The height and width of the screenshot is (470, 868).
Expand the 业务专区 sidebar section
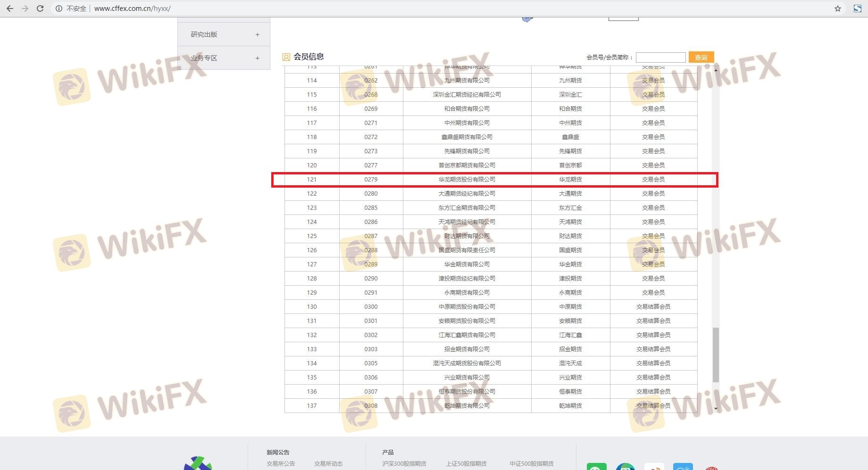tap(257, 58)
